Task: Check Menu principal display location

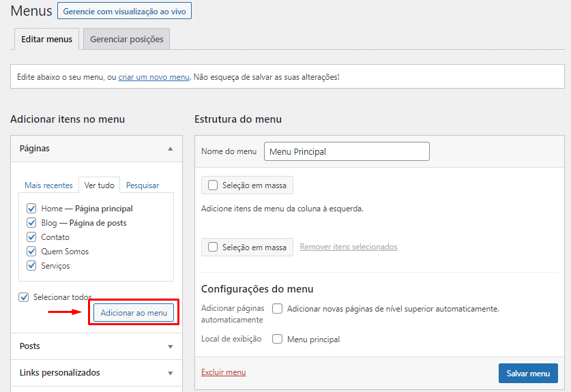Action: point(278,339)
